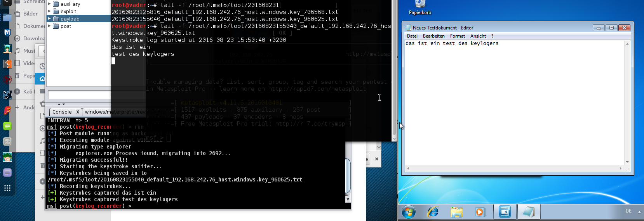Click the Notepad vertical scrollbar up arrow
The width and height of the screenshot is (644, 221).
point(627,44)
